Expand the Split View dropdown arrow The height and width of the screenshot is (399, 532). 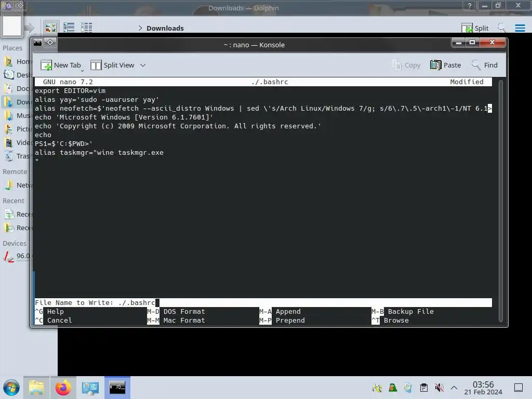point(143,65)
